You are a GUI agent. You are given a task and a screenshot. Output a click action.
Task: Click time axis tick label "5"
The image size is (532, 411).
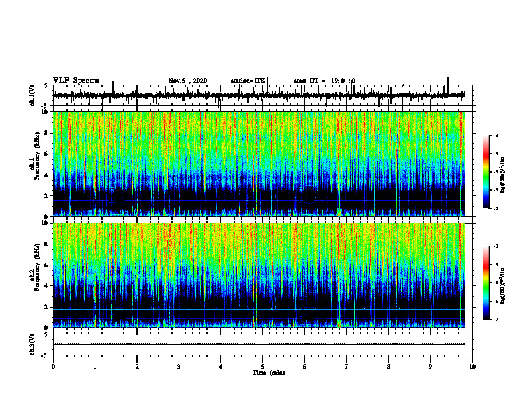263,367
